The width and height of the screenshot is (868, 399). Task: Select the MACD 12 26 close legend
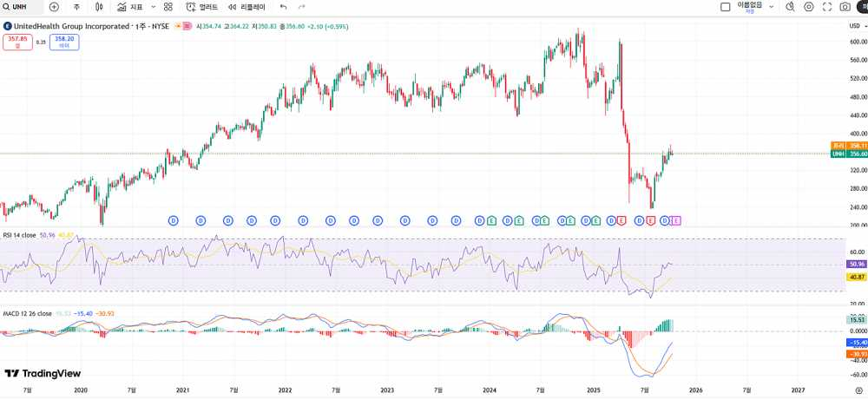click(x=27, y=314)
